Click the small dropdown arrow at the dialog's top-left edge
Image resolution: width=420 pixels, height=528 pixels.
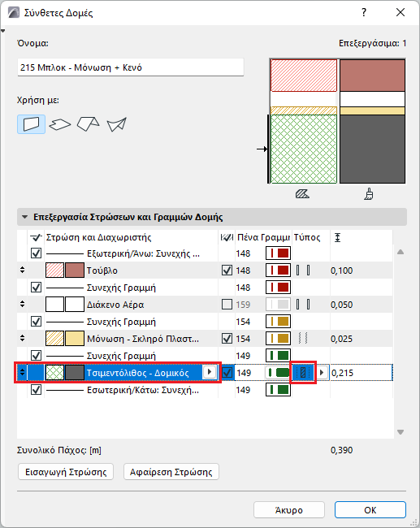[x=3, y=31]
